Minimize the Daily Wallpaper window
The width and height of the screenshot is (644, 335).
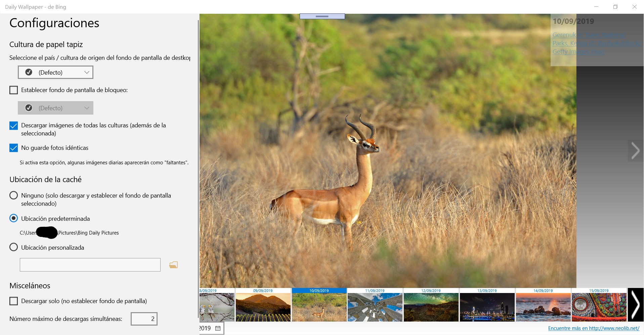(596, 7)
